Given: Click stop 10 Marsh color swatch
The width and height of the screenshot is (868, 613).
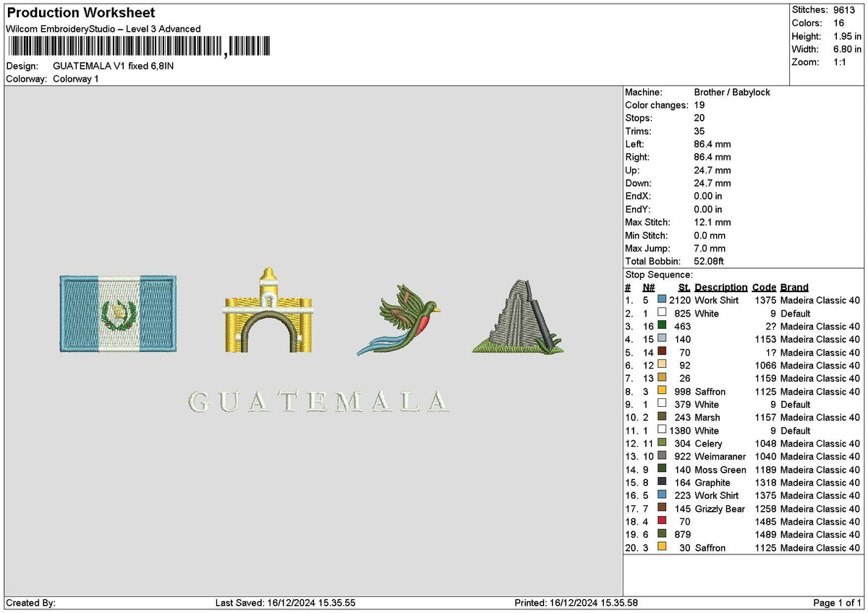Looking at the screenshot, I should click(662, 416).
